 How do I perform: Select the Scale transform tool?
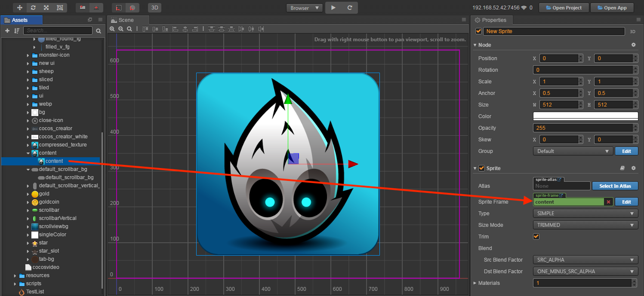pos(46,8)
